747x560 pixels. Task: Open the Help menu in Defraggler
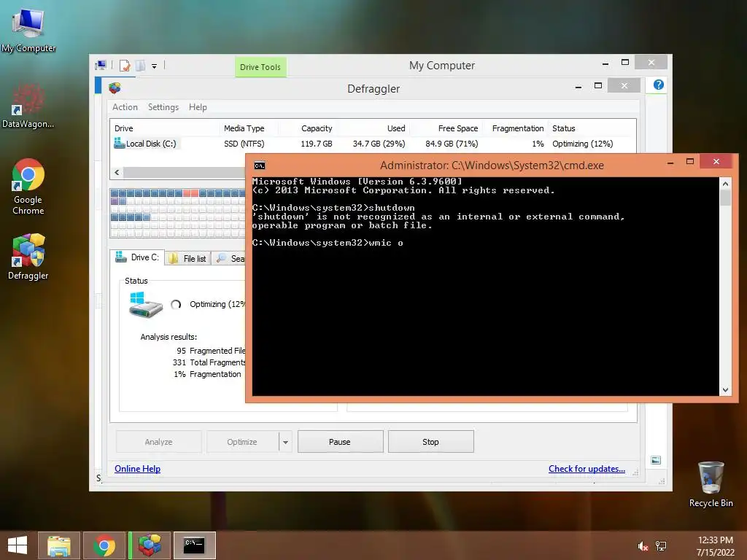pyautogui.click(x=198, y=107)
